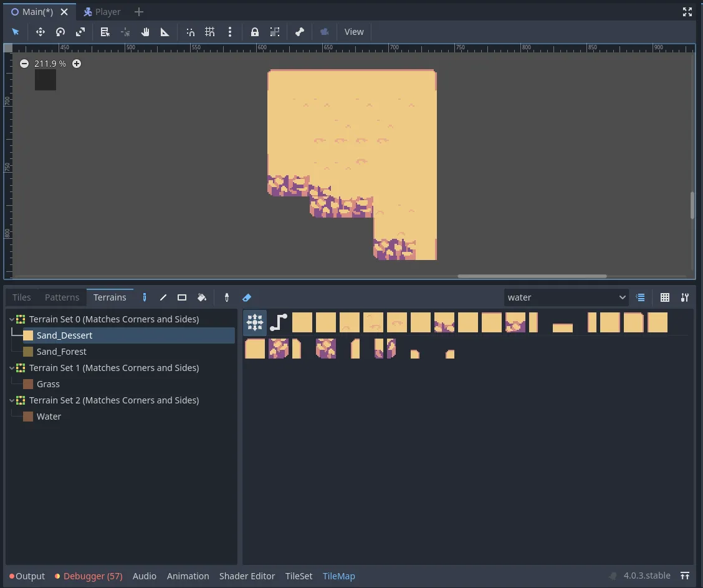Activate the Pan Mode hand tool

145,32
